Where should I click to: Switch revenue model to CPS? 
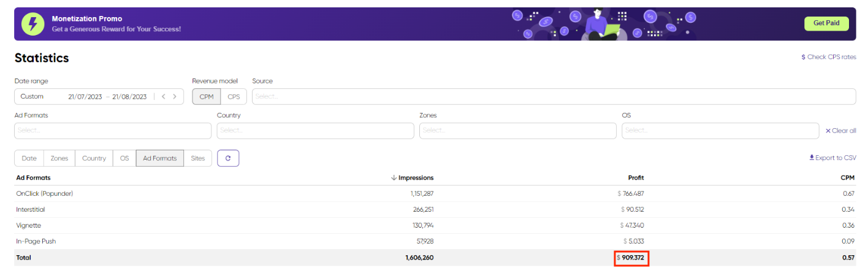(234, 97)
